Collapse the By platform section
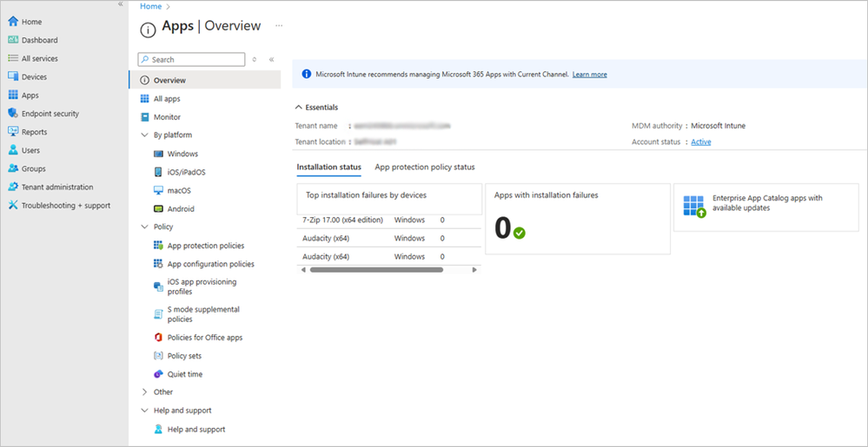The height and width of the screenshot is (447, 868). [x=145, y=135]
